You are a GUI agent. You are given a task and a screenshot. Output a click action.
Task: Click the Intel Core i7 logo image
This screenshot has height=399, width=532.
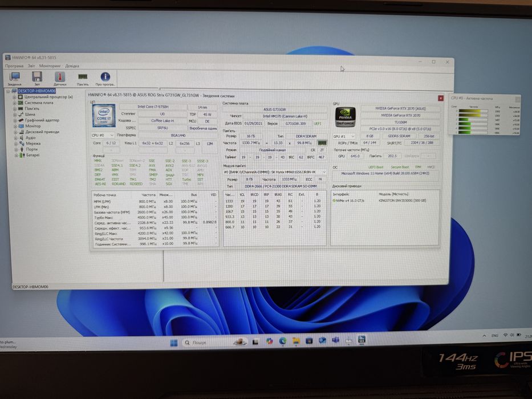tap(103, 116)
